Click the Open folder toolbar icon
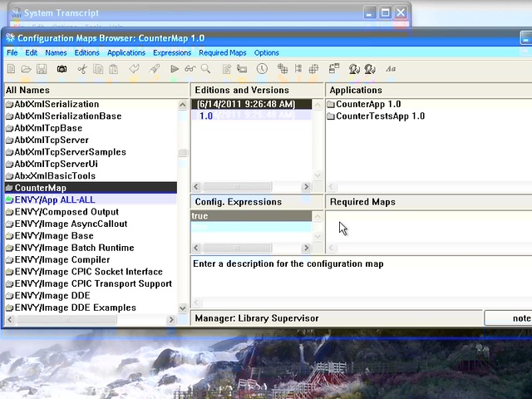 coord(26,69)
